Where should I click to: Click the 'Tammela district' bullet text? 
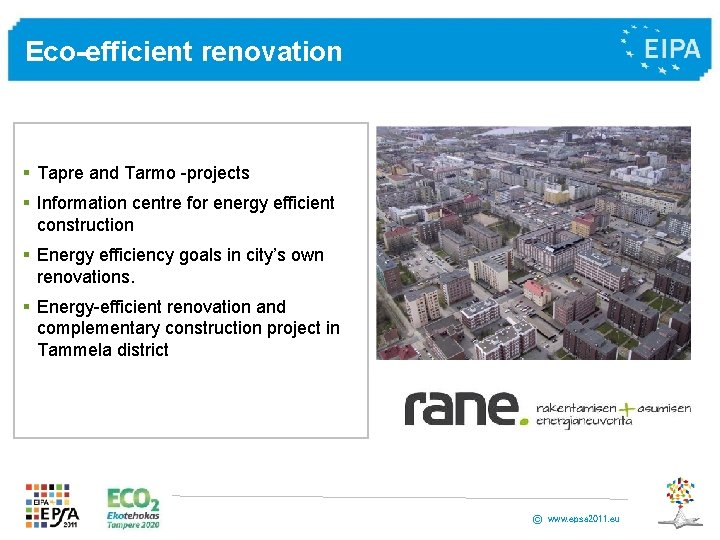point(103,350)
